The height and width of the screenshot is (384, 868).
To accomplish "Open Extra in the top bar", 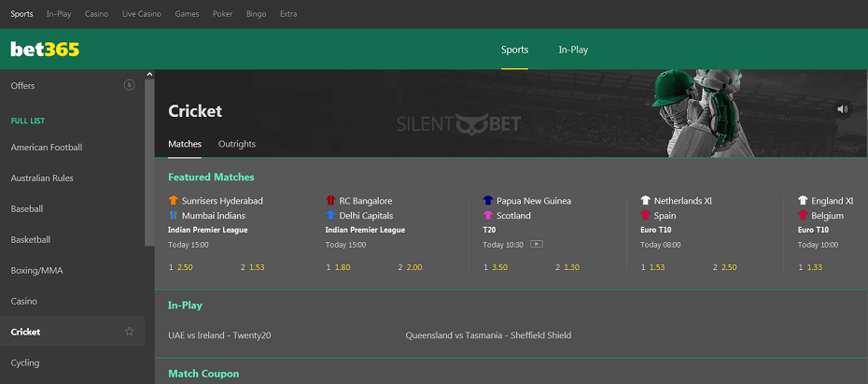I will (x=288, y=14).
